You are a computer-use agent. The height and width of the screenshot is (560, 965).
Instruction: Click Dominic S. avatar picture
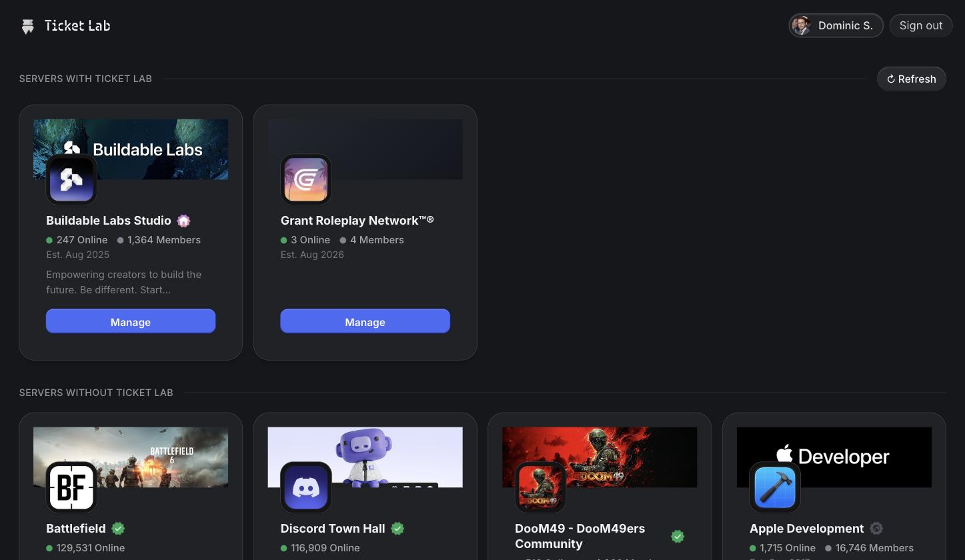tap(802, 25)
